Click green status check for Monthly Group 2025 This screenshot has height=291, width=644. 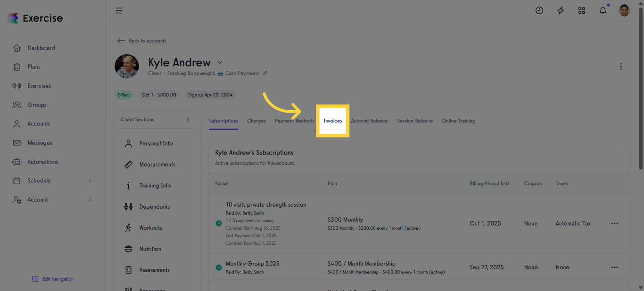219,267
